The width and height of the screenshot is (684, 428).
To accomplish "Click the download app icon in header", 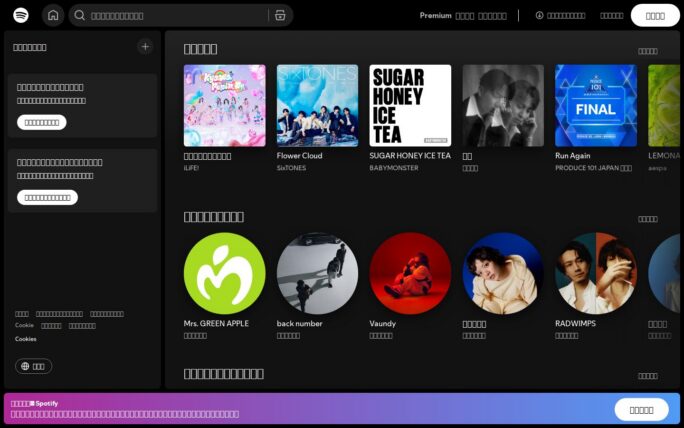I will coord(540,15).
